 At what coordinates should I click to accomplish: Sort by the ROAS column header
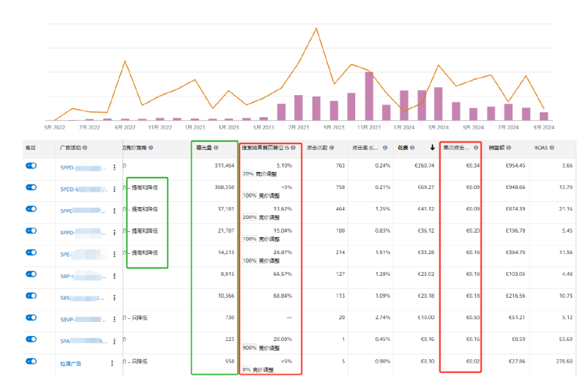(540, 148)
